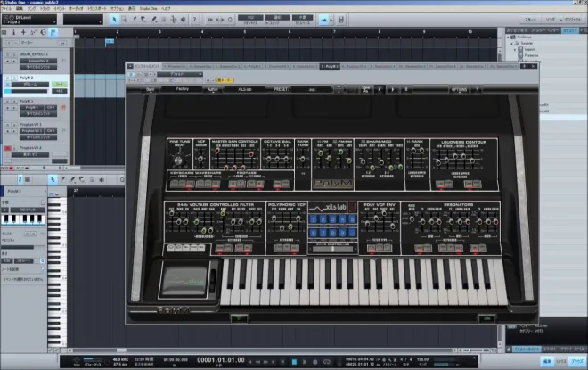
Task: Switch to piano view in the music editor
Action: point(20,180)
